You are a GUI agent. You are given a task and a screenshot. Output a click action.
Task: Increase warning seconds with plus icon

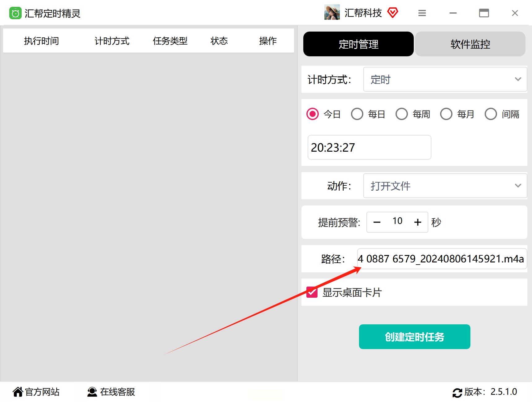(x=418, y=222)
